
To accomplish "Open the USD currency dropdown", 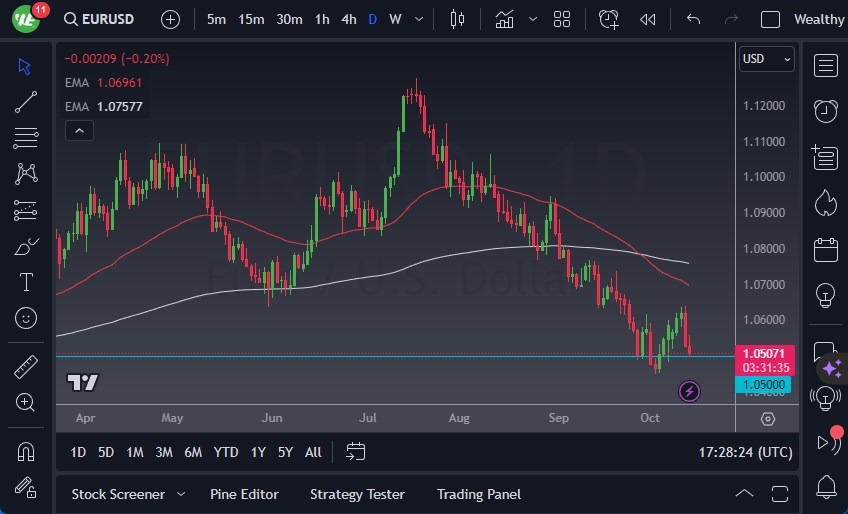I will coord(767,59).
